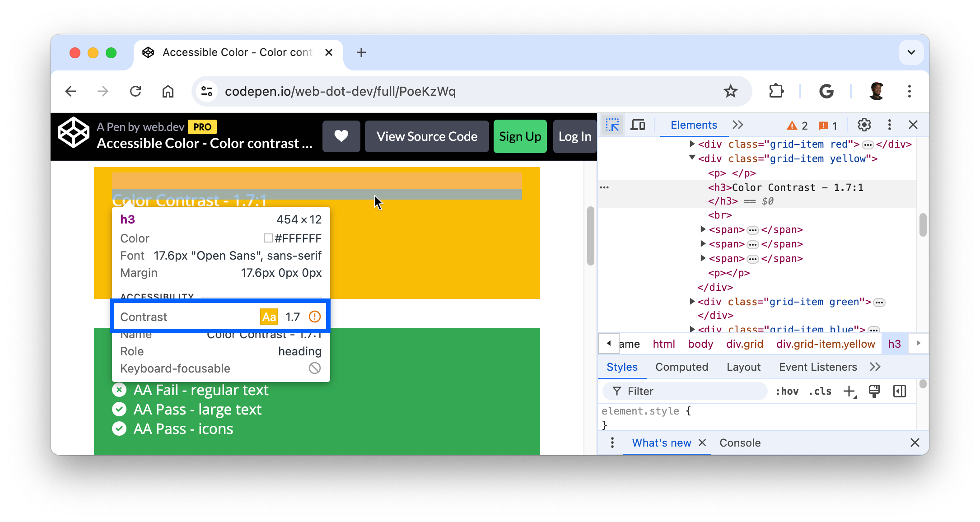Click the View Source Code button

[427, 136]
